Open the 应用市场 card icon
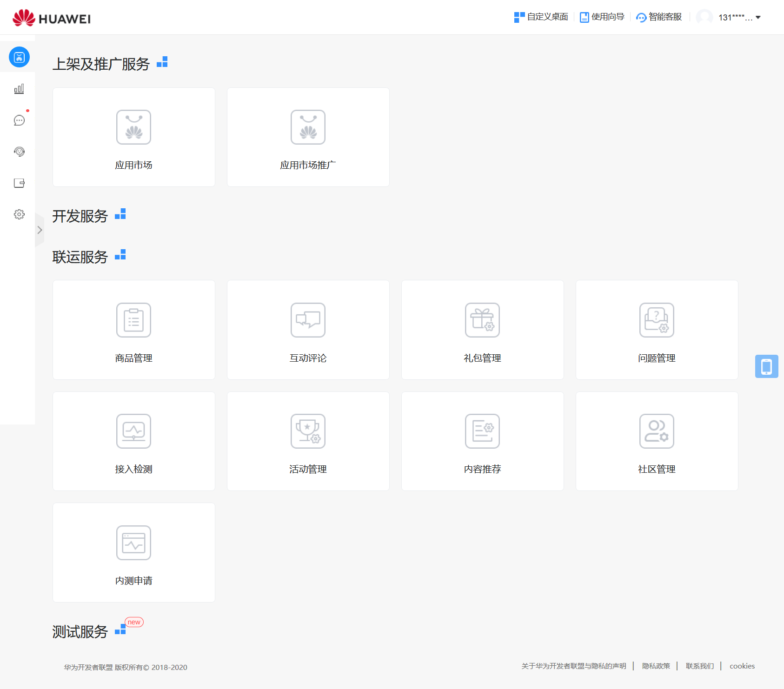784x689 pixels. point(133,127)
